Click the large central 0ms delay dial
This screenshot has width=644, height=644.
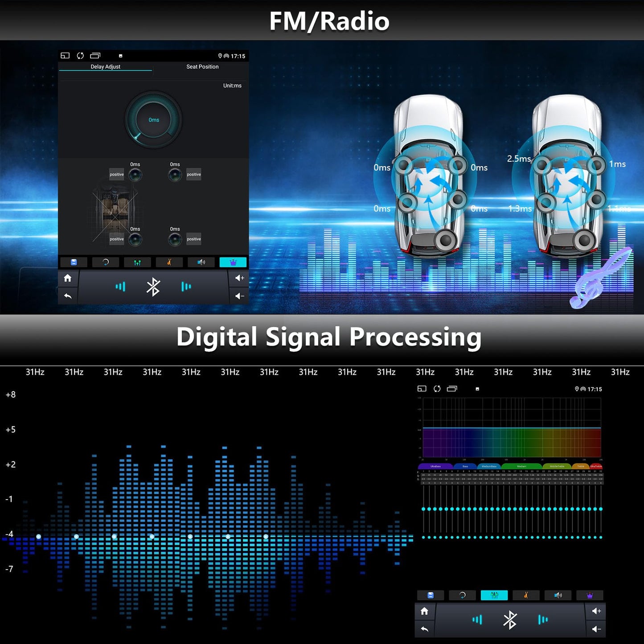point(153,120)
